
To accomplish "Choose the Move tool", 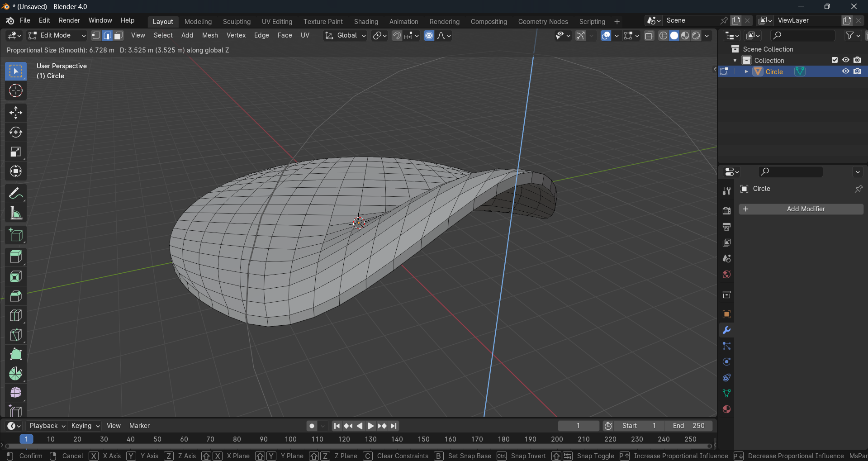I will [16, 113].
